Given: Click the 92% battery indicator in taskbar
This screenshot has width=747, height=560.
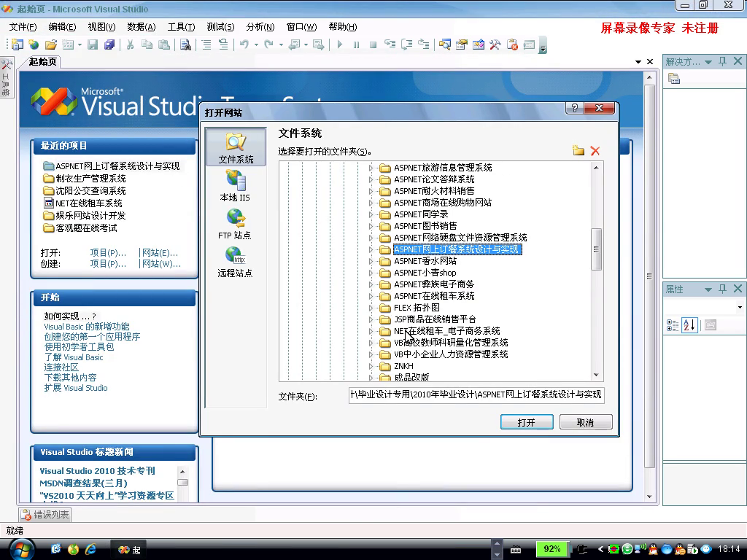Looking at the screenshot, I should coord(552,549).
